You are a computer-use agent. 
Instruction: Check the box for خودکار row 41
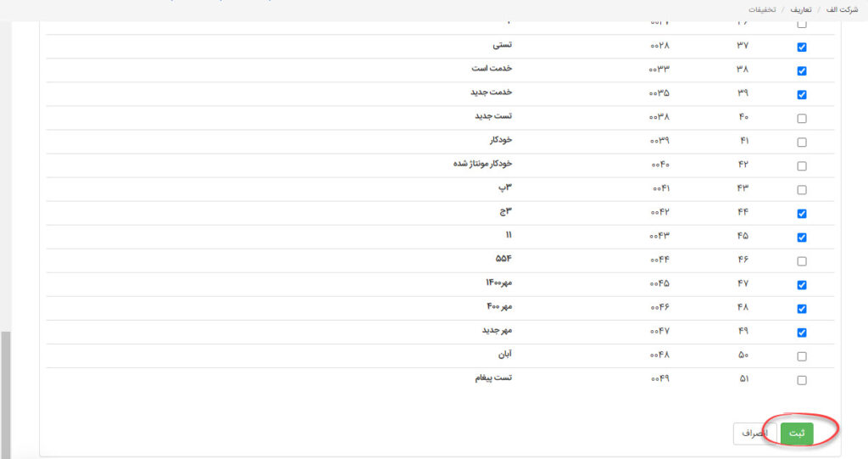pyautogui.click(x=802, y=143)
